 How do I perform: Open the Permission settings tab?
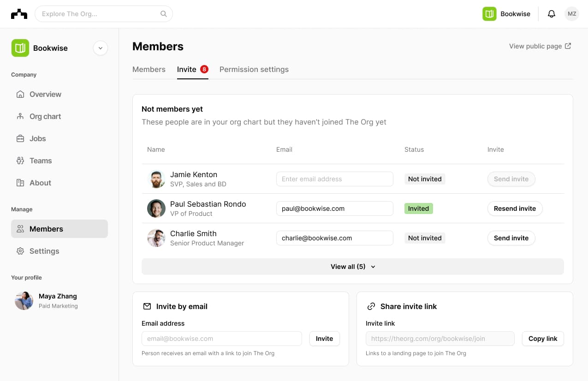click(x=254, y=69)
